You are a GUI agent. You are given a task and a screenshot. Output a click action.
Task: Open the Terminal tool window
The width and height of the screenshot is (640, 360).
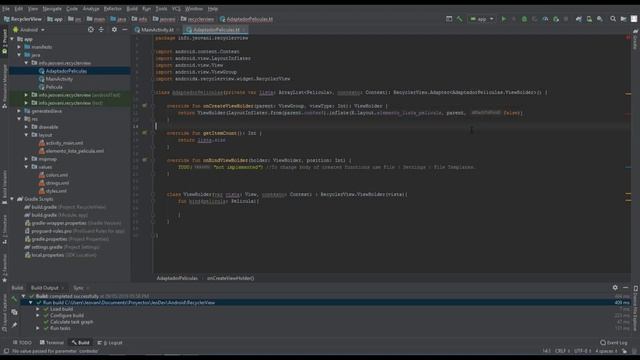[x=52, y=342]
